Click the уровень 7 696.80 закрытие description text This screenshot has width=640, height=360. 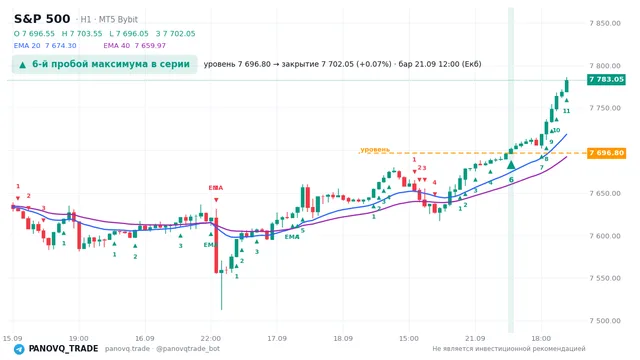(x=342, y=64)
